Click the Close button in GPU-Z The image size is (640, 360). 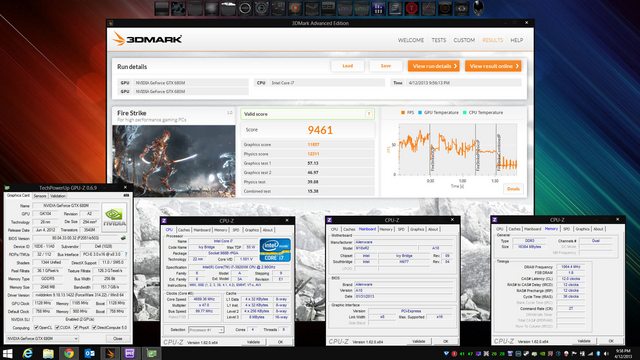118,338
